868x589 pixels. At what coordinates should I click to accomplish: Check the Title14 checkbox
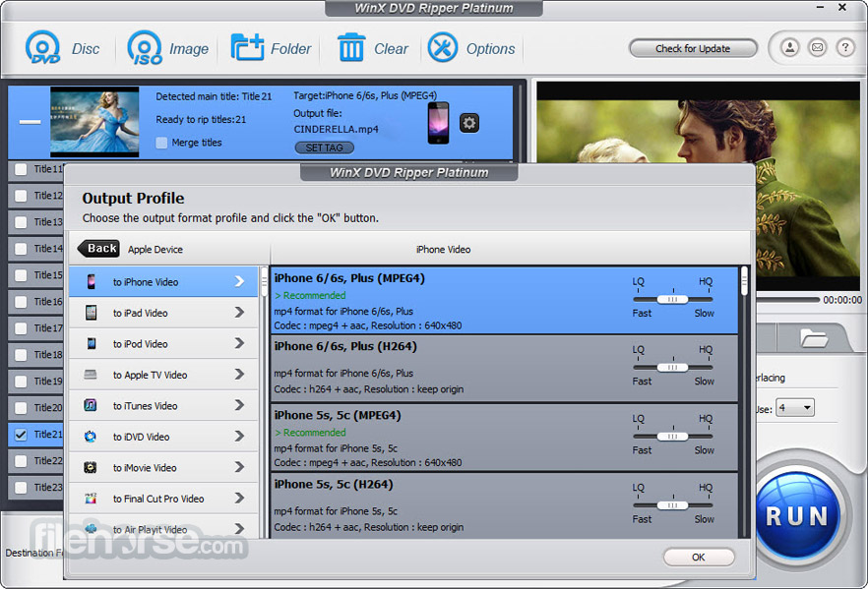pos(21,249)
